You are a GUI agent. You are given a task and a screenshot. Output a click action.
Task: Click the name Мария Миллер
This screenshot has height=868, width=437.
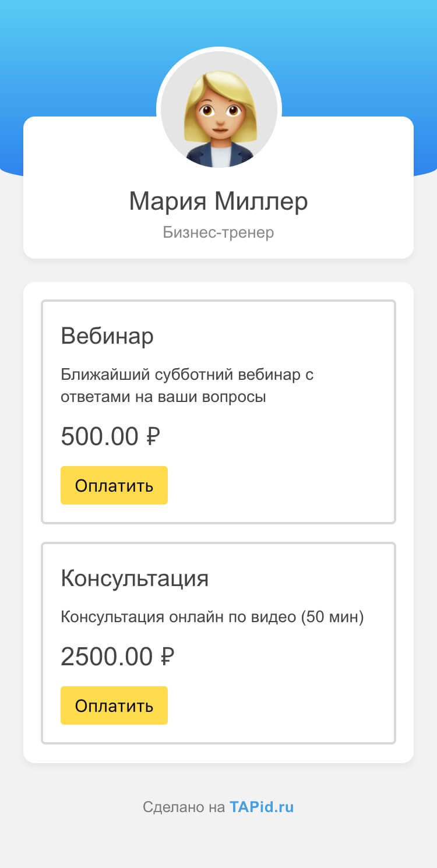218,202
